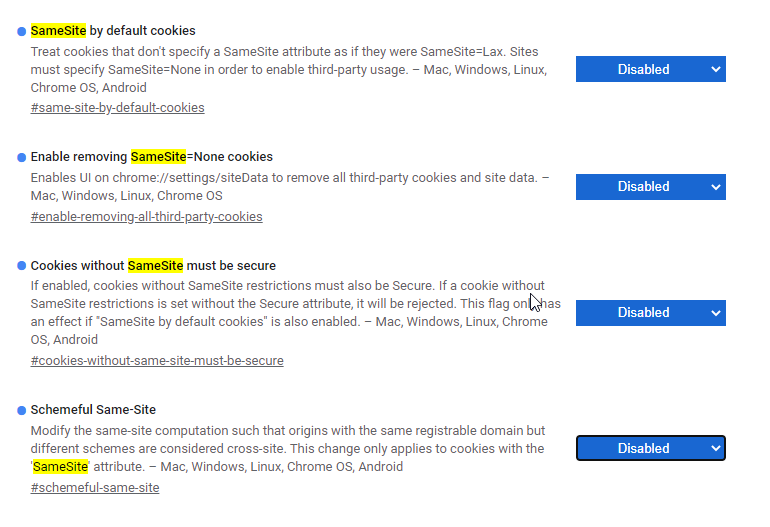This screenshot has width=770, height=527.
Task: Click the "Schemeful Same-Site" flag heading
Action: [x=93, y=410]
